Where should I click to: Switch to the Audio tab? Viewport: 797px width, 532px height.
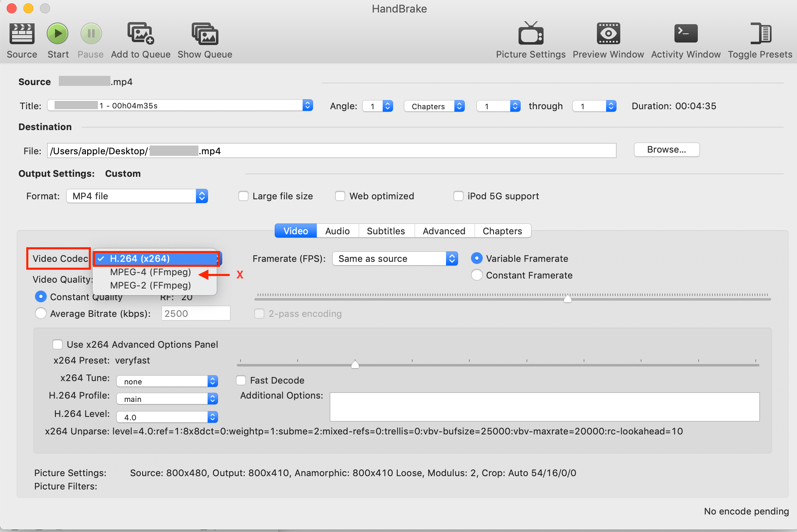pyautogui.click(x=338, y=231)
